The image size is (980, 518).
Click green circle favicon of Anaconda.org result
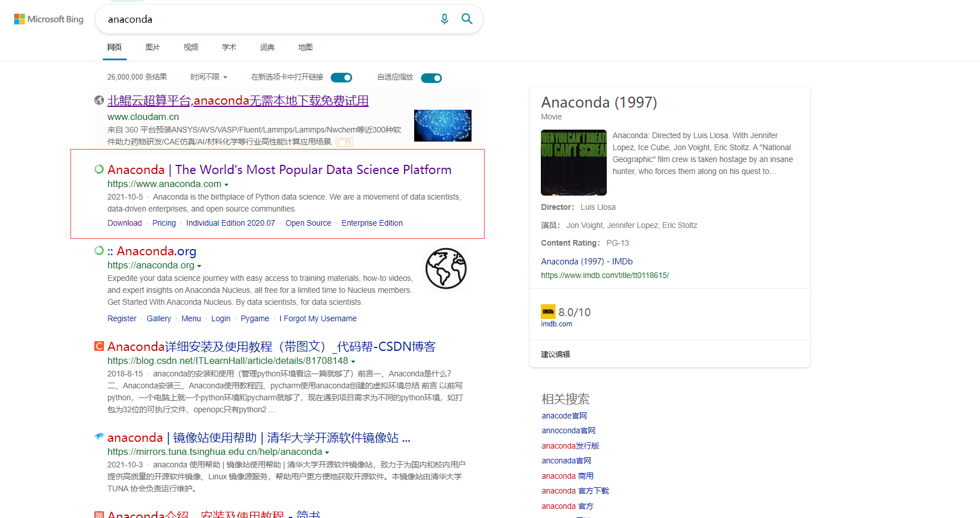tap(99, 250)
